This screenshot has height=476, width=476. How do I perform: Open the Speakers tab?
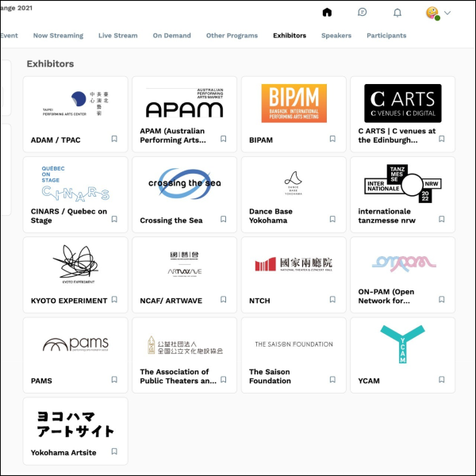click(336, 36)
